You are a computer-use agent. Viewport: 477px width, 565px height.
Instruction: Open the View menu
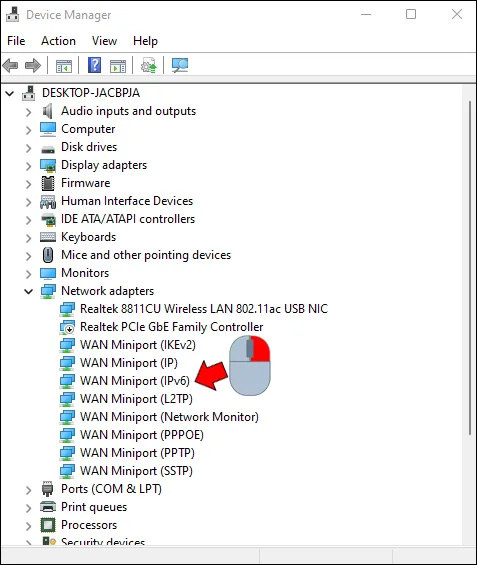pyautogui.click(x=104, y=41)
